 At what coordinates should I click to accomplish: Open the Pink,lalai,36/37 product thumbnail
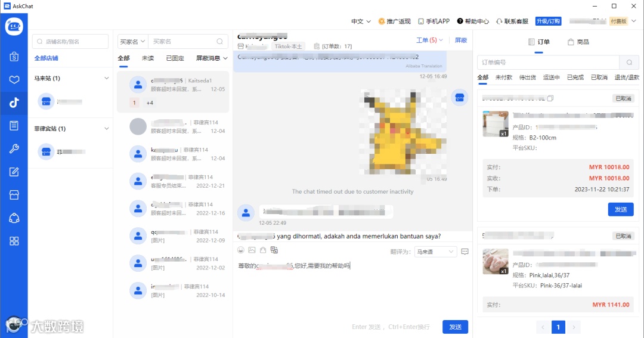(x=496, y=261)
